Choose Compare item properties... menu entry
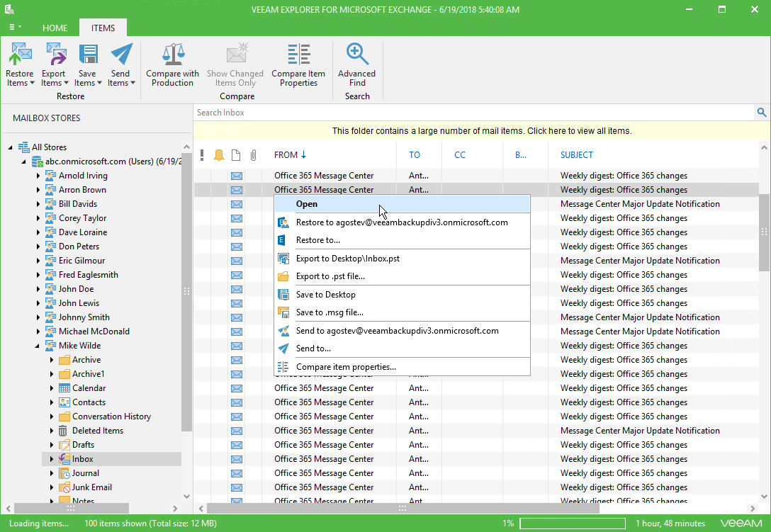Image resolution: width=771 pixels, height=532 pixels. pyautogui.click(x=403, y=367)
